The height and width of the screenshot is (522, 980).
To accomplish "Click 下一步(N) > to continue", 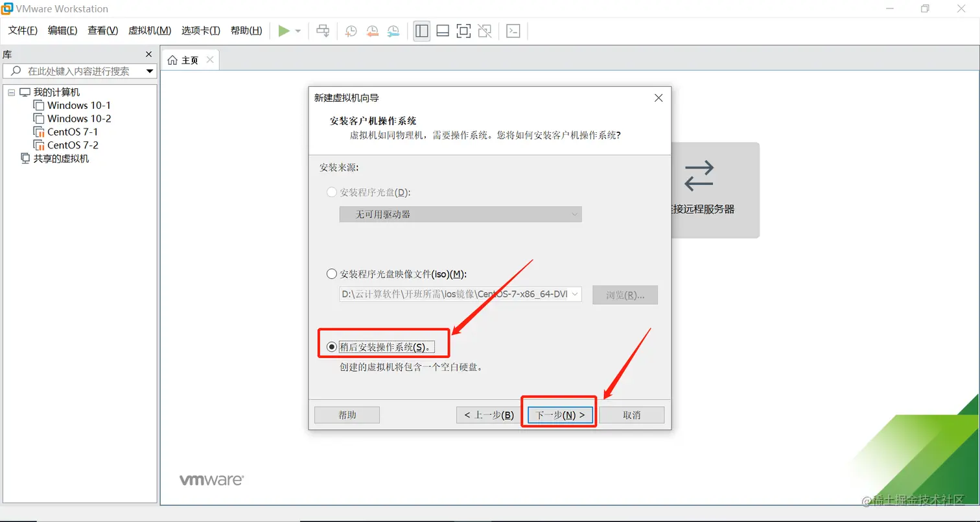I will pyautogui.click(x=560, y=415).
